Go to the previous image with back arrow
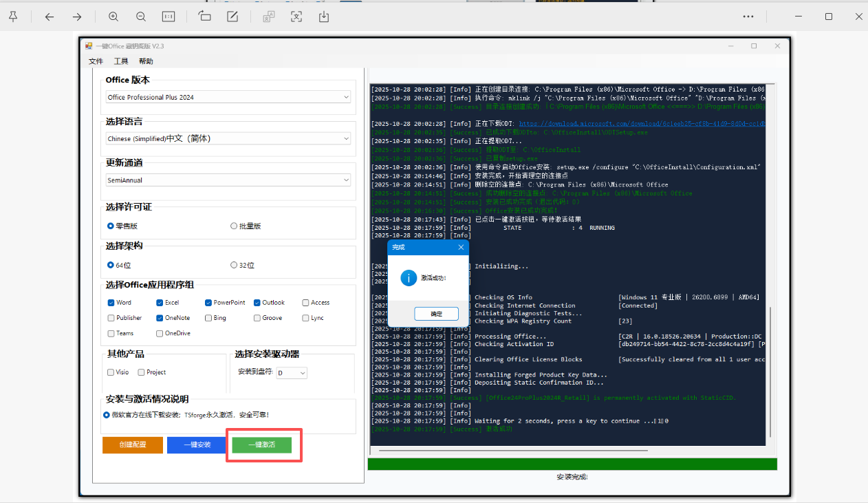Screen dimensions: 868x503 [50, 17]
